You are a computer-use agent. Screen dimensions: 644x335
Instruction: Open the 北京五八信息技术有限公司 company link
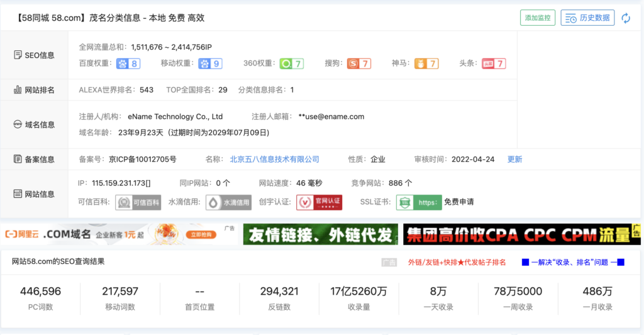274,159
